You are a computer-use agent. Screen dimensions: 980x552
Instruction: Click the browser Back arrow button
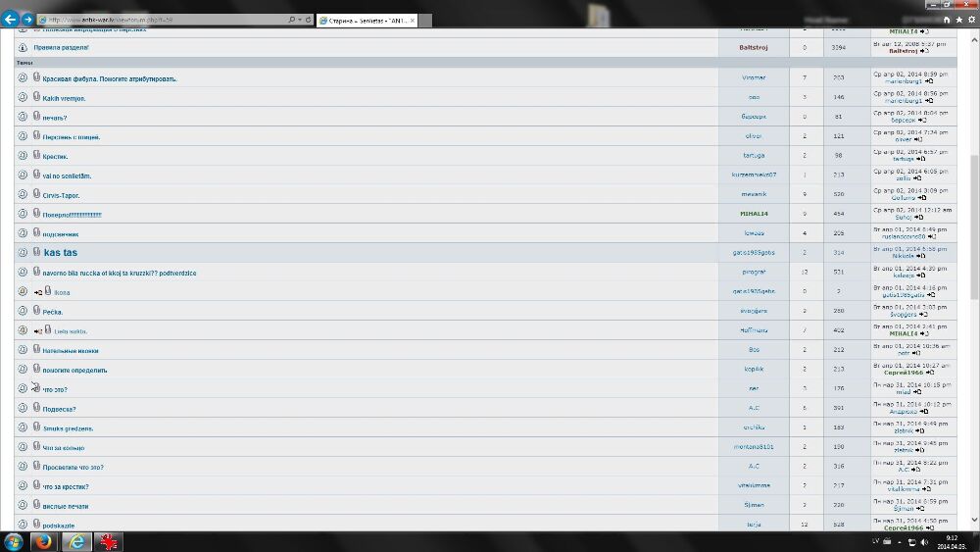(10, 20)
